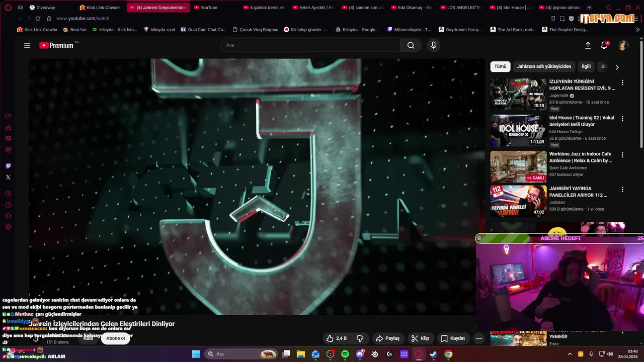
Task: Open more actions ellipsis under video
Action: click(x=479, y=338)
